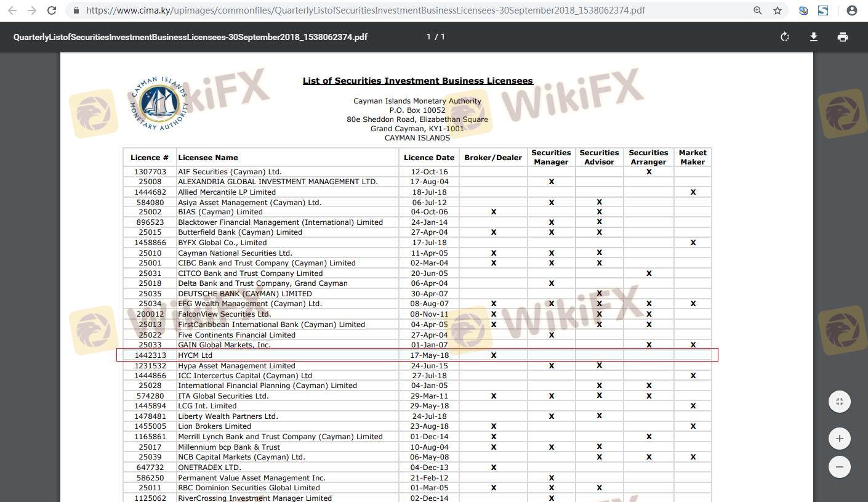This screenshot has height=502, width=868.
Task: Click CIBC Bank and Trust Company (Cayman) Limited
Action: 267,263
